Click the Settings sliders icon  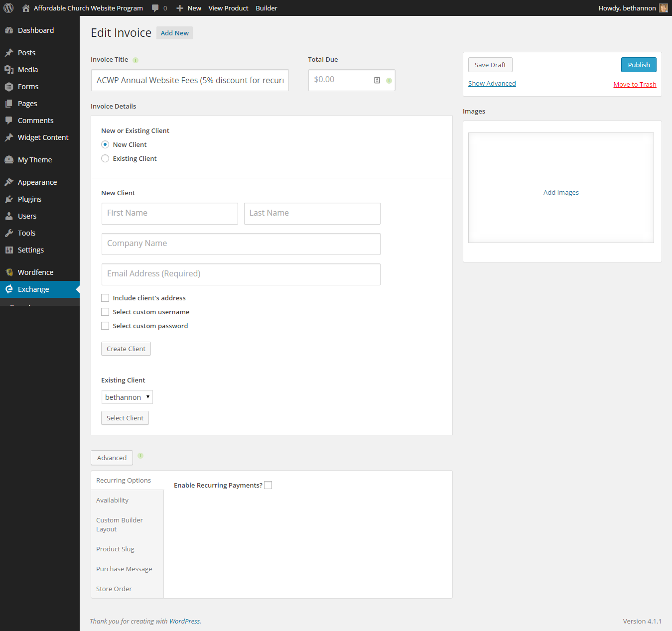9,250
